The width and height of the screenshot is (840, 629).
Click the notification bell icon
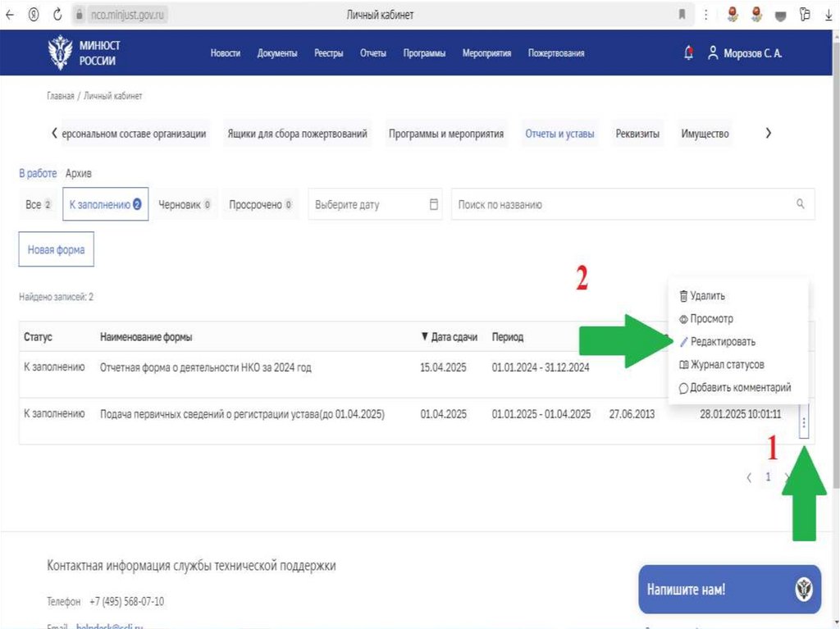click(688, 53)
